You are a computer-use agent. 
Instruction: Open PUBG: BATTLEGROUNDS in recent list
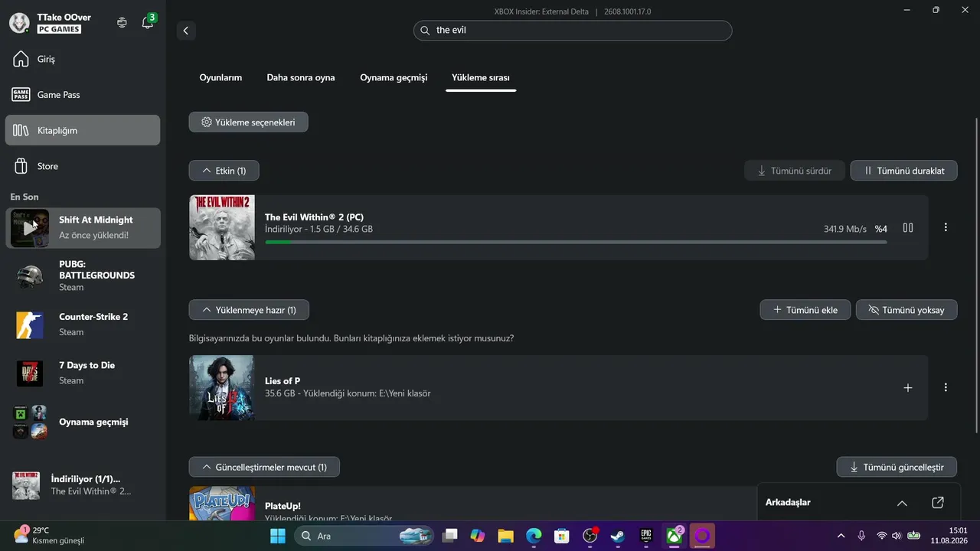click(x=83, y=275)
